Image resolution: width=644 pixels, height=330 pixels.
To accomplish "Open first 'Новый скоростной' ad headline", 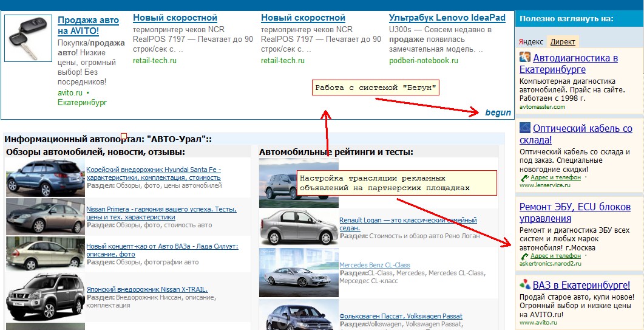I will click(175, 18).
